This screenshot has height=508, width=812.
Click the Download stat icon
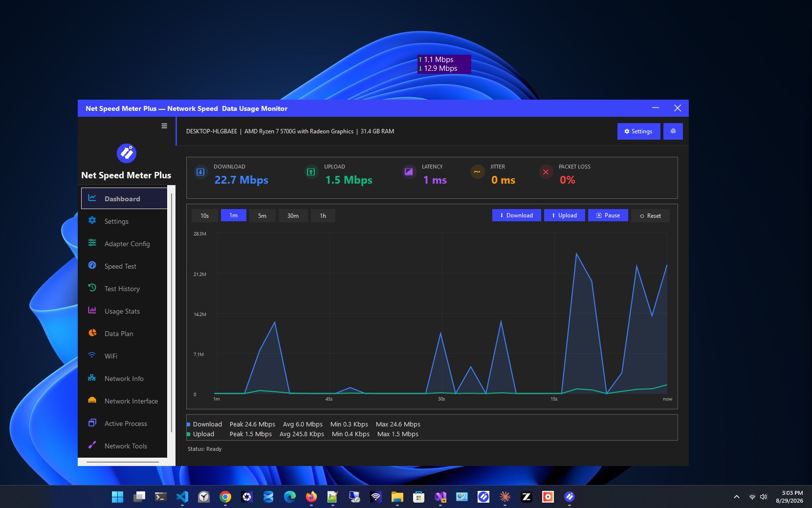click(x=200, y=172)
